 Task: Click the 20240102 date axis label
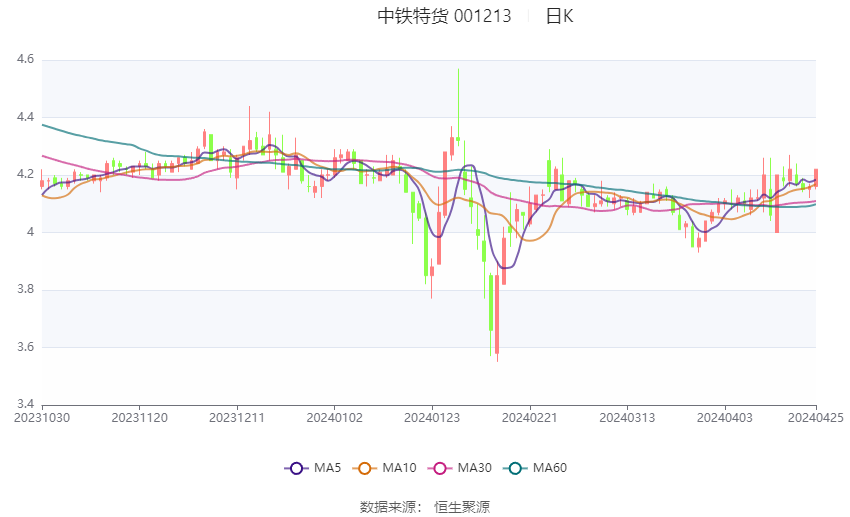(334, 418)
